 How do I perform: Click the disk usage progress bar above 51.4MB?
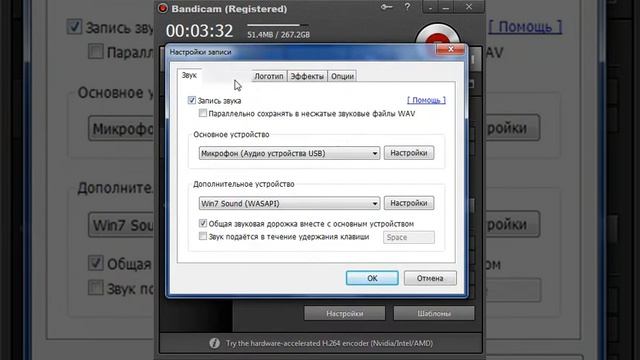[x=278, y=25]
